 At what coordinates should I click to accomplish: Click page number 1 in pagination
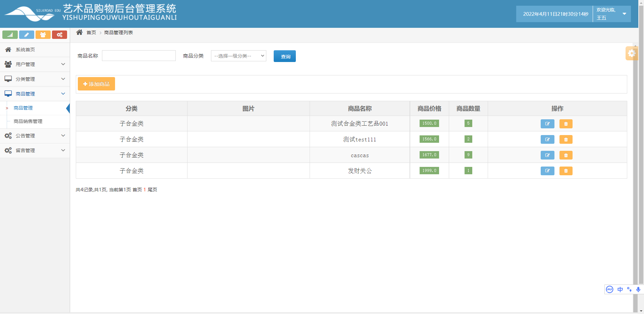click(145, 190)
